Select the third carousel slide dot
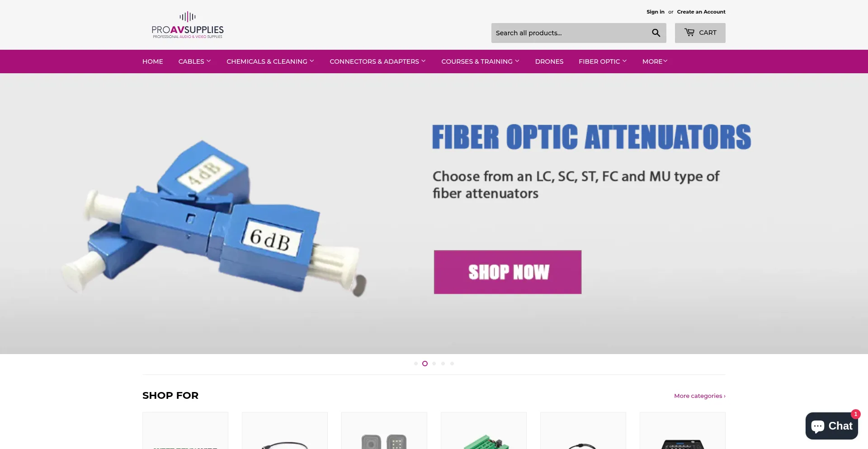Image resolution: width=868 pixels, height=449 pixels. [x=434, y=364]
